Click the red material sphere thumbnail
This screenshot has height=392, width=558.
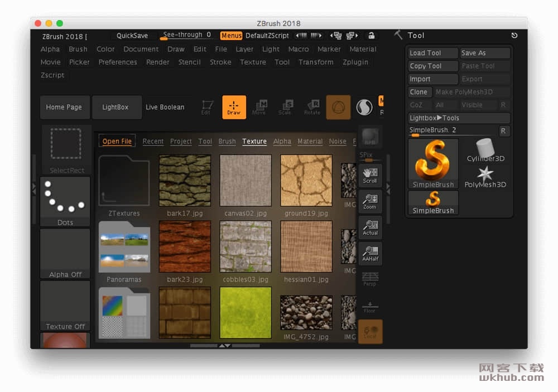[x=65, y=340]
